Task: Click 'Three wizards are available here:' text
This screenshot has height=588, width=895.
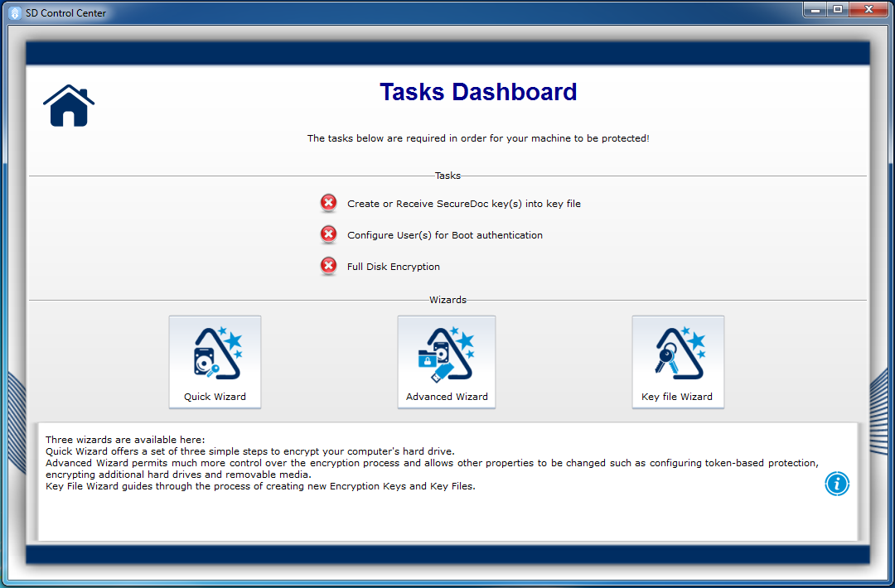Action: [x=125, y=440]
